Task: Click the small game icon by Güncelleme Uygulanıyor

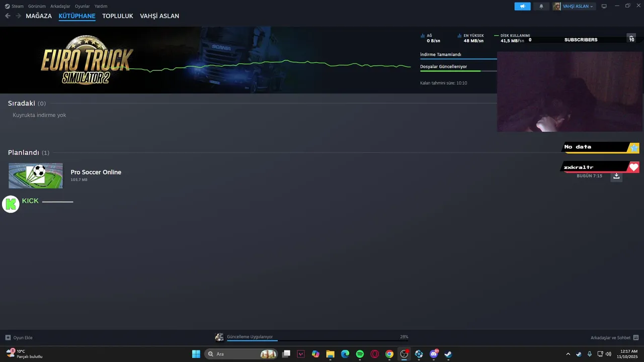Action: tap(219, 337)
